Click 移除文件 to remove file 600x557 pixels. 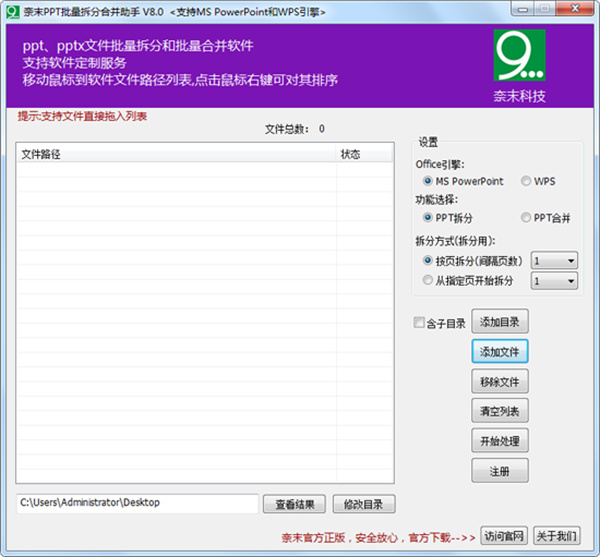[500, 382]
